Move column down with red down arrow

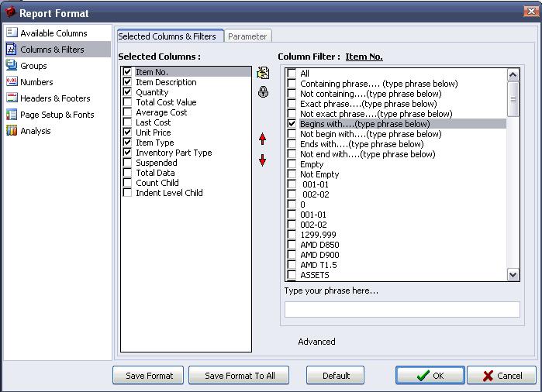(x=263, y=160)
